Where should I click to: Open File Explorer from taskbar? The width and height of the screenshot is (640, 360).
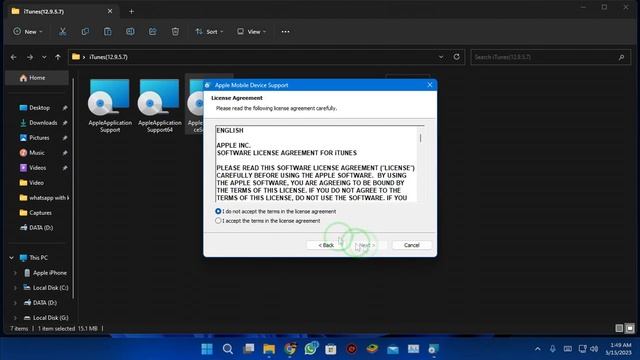pos(269,349)
